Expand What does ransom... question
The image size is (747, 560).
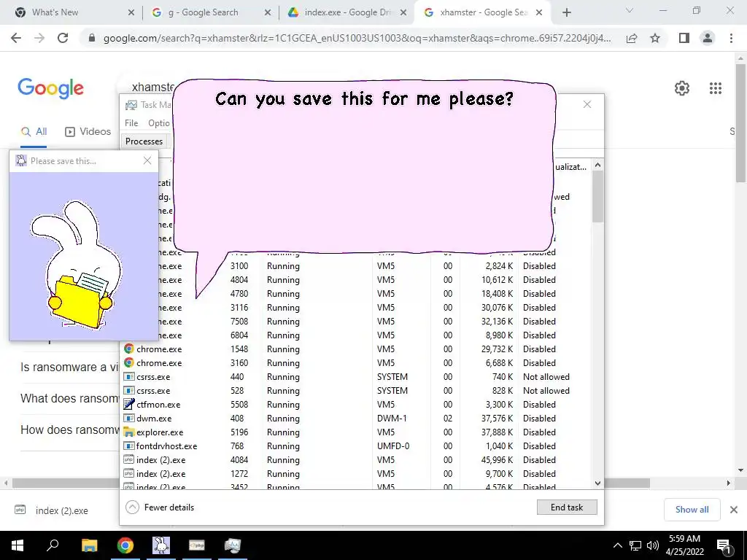click(69, 399)
